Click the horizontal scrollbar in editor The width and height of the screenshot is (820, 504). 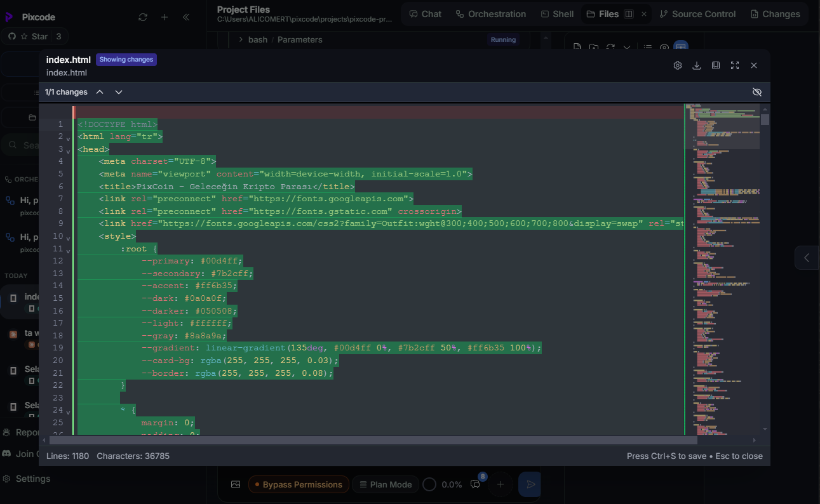pyautogui.click(x=373, y=440)
